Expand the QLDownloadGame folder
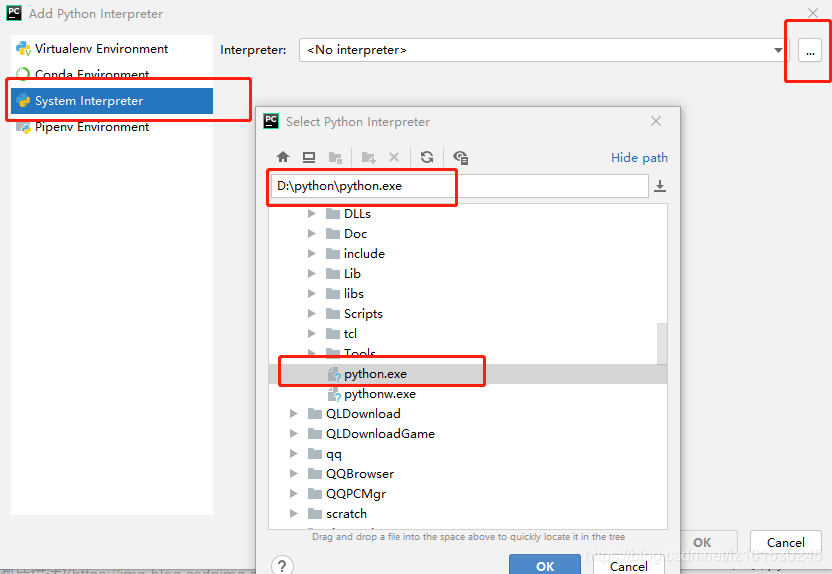This screenshot has width=832, height=574. (293, 434)
